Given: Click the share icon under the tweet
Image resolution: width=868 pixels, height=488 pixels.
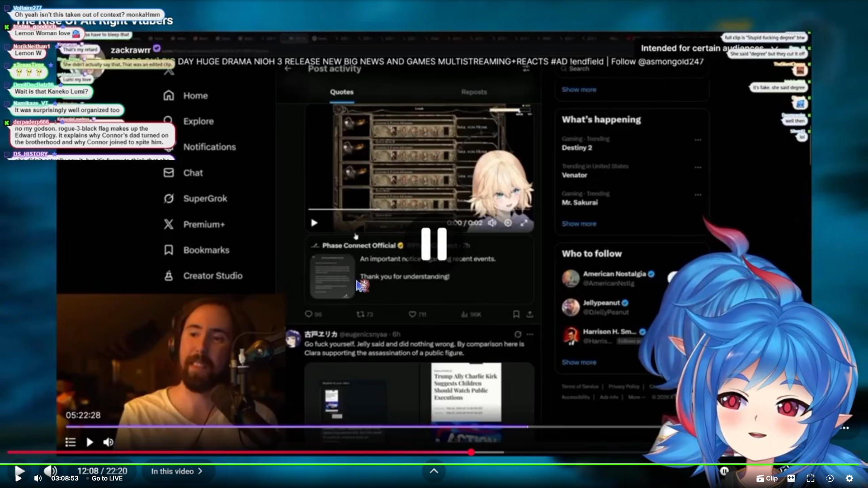Looking at the screenshot, I should tap(530, 314).
